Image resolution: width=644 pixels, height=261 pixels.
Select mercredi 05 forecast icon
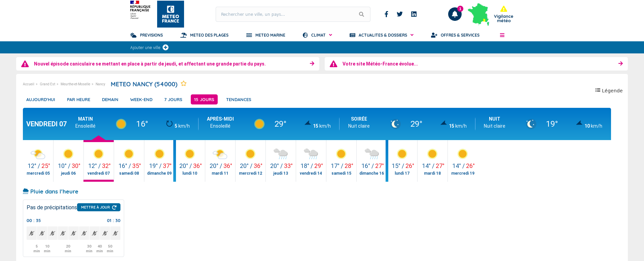coord(38,154)
